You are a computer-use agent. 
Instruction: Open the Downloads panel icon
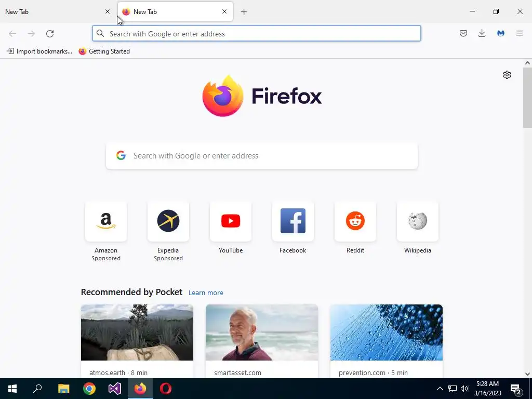482,33
